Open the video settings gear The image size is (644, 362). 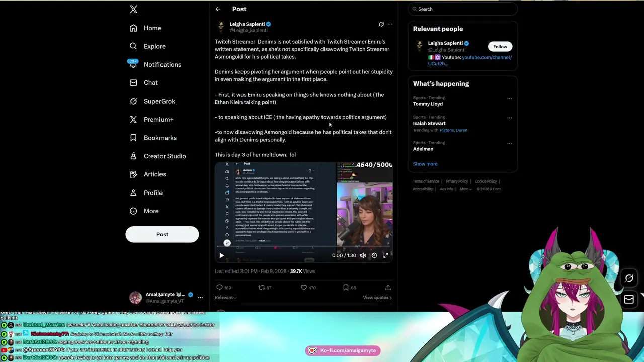click(374, 255)
